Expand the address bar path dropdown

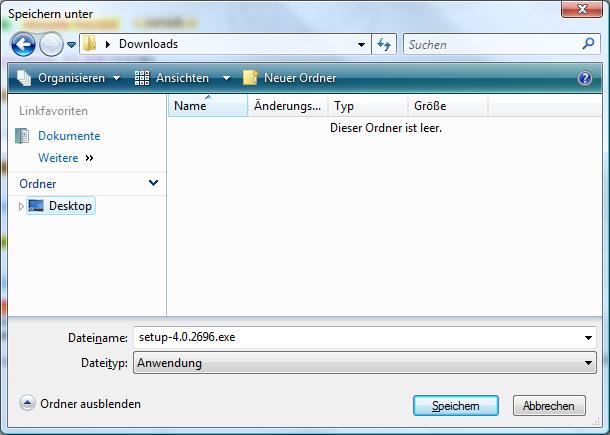point(361,45)
